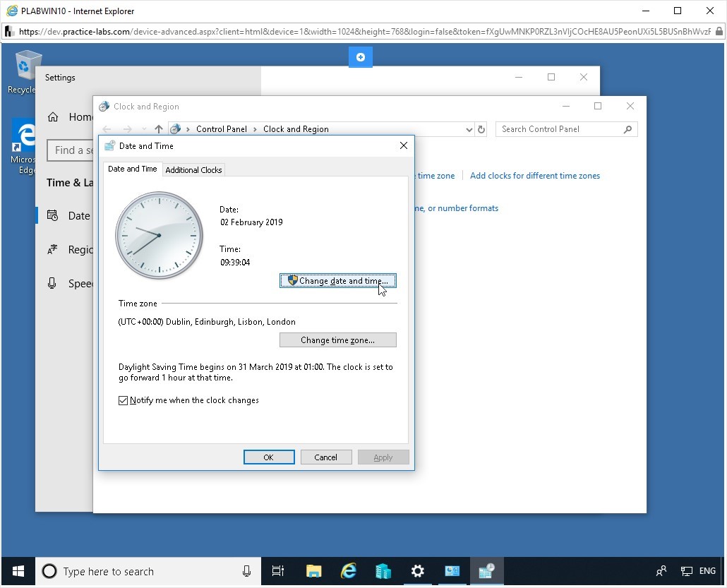The height and width of the screenshot is (588, 727).
Task: Expand the breadcrumb arrow before Control Panel
Action: click(188, 129)
